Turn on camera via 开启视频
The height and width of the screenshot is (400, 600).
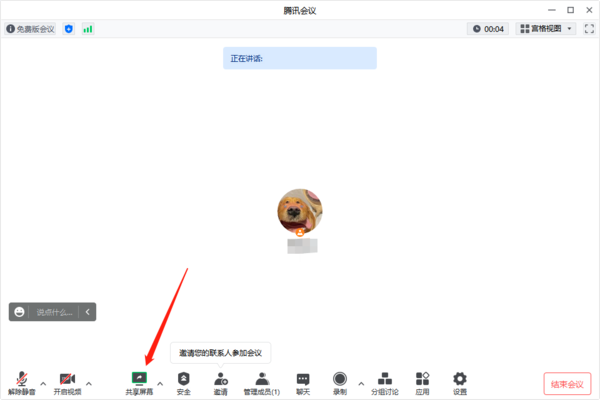coord(67,383)
